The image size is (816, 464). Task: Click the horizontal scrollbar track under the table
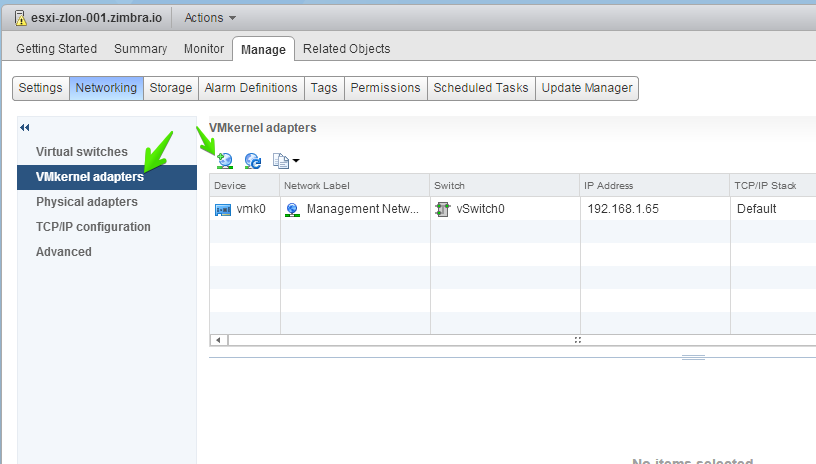tap(522, 340)
